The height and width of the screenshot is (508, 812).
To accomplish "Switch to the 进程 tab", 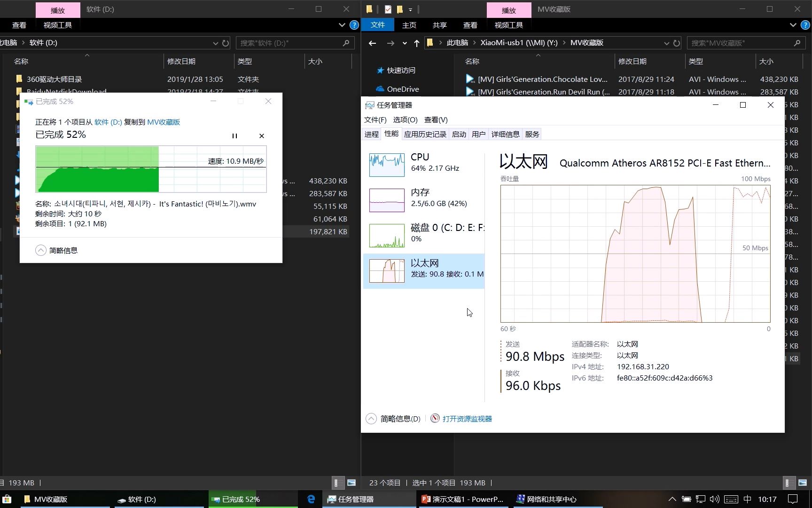I will tap(371, 134).
